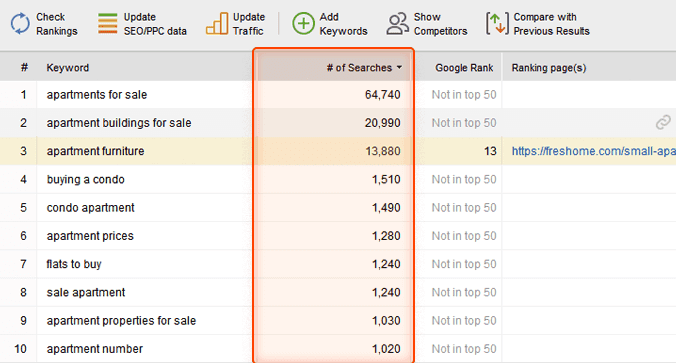The height and width of the screenshot is (363, 676).
Task: Click the 64,740 searches value
Action: (x=383, y=95)
